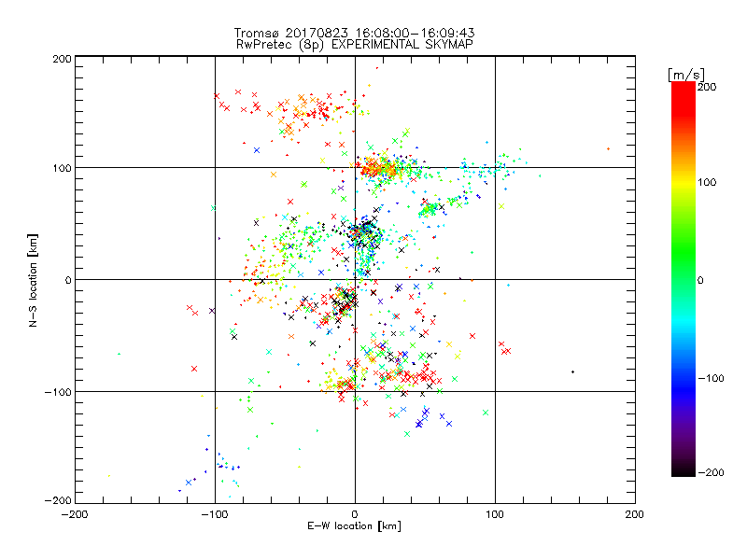Click y-axis tick label "200" at the top
The width and height of the screenshot is (747, 560).
tap(62, 59)
